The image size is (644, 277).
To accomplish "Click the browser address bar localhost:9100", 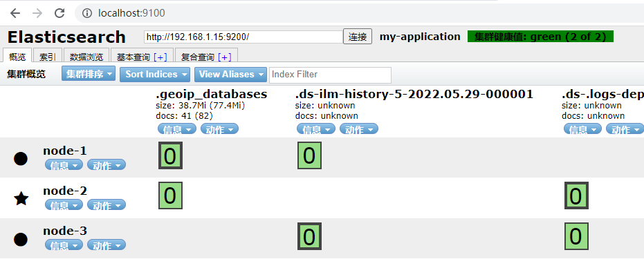I will [131, 14].
